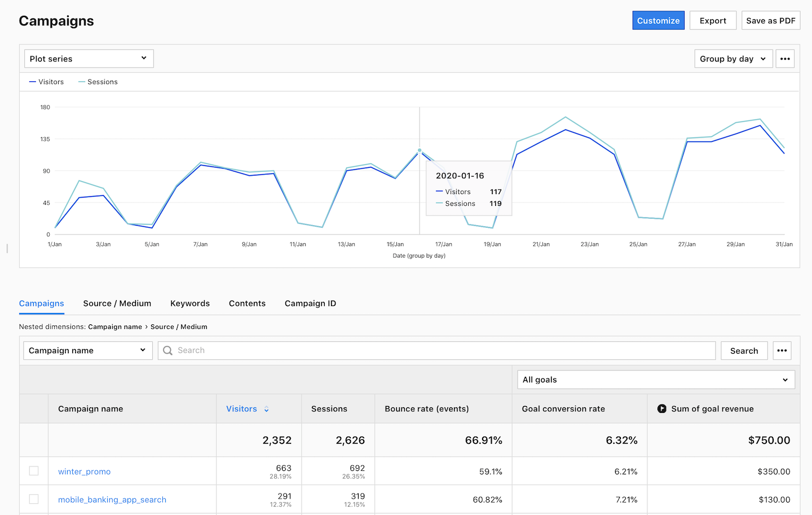
Task: Click the winter_promo bounce rate 59.1%
Action: [x=491, y=472]
